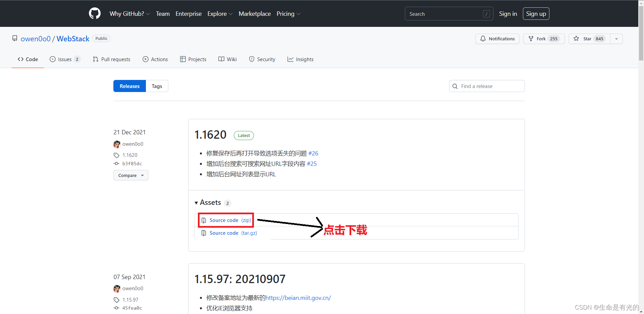
Task: Click the Public repository badge
Action: click(101, 38)
